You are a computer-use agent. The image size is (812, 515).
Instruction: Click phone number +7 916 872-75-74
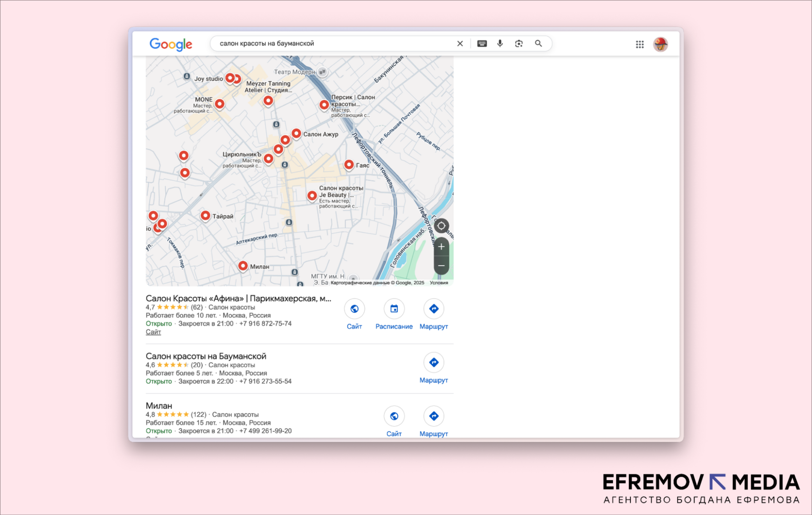(x=265, y=324)
